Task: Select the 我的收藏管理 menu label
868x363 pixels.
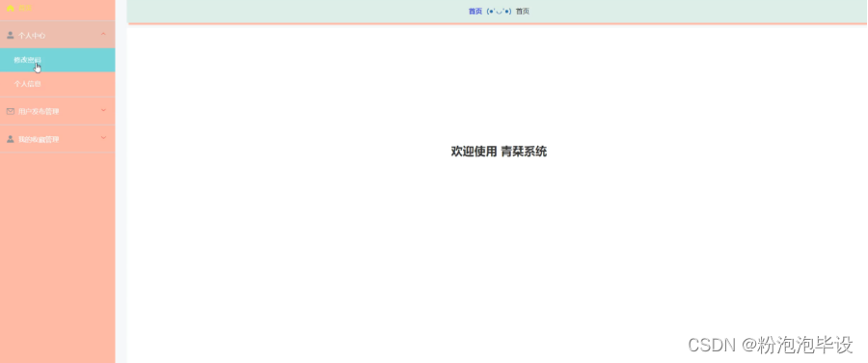Action: [x=39, y=139]
